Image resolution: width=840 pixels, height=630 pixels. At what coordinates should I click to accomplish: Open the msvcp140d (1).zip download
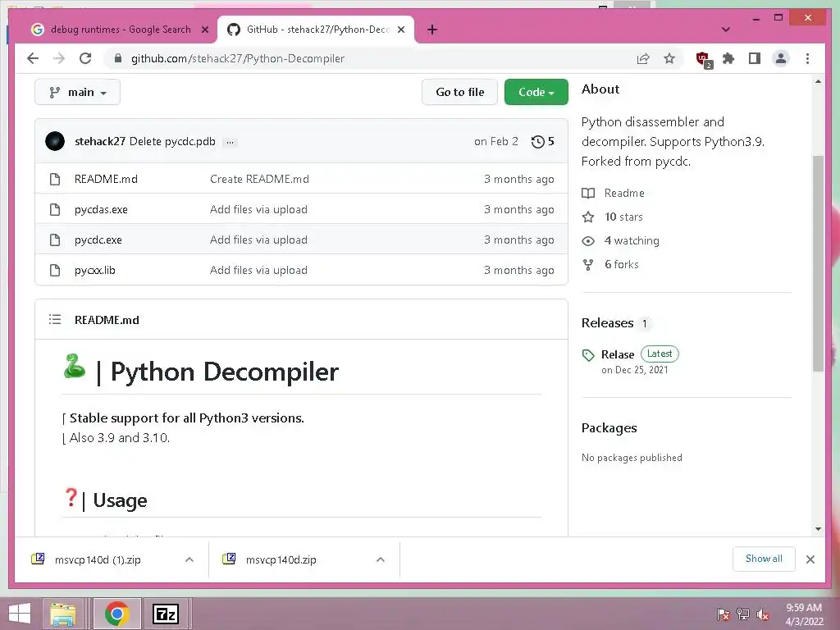[98, 559]
